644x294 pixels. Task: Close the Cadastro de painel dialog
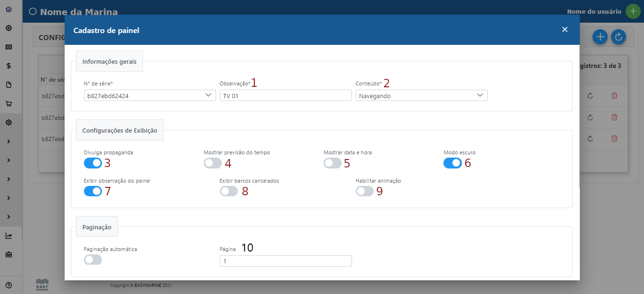pos(565,30)
